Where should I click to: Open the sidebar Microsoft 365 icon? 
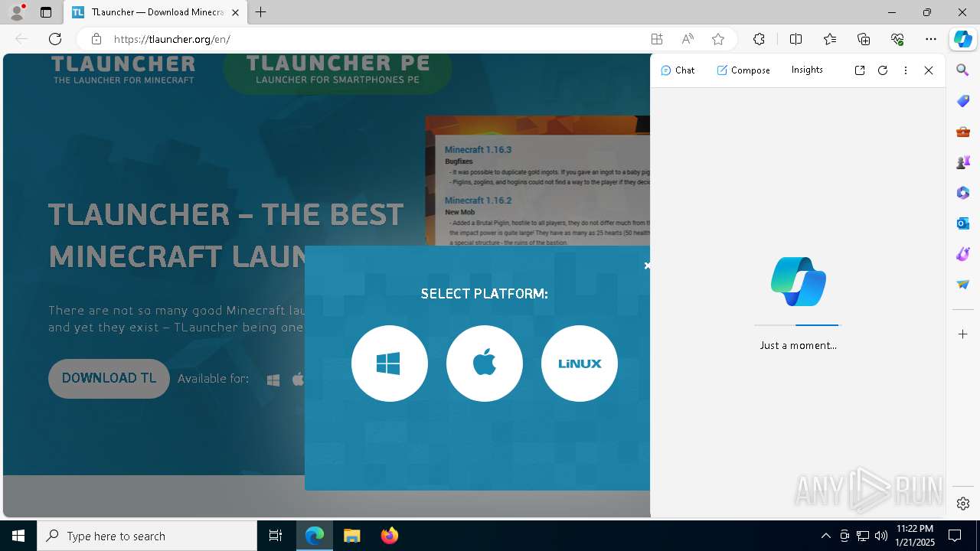click(x=963, y=193)
